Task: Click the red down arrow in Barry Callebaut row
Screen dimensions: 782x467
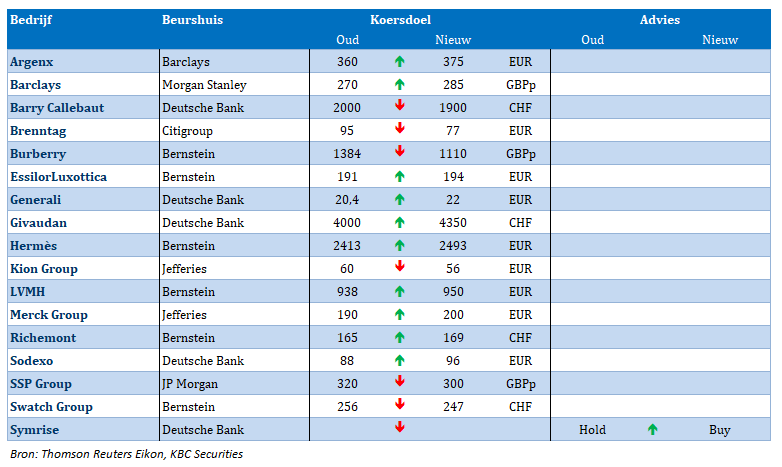Action: (399, 105)
